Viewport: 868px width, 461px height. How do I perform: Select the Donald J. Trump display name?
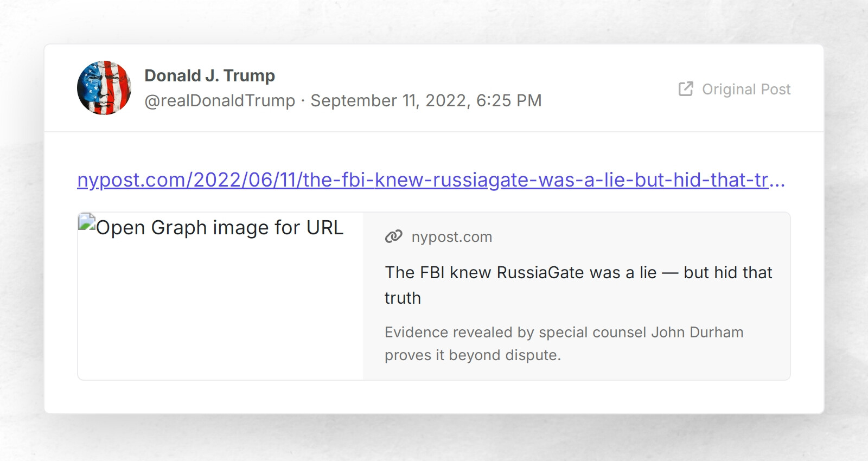tap(209, 75)
